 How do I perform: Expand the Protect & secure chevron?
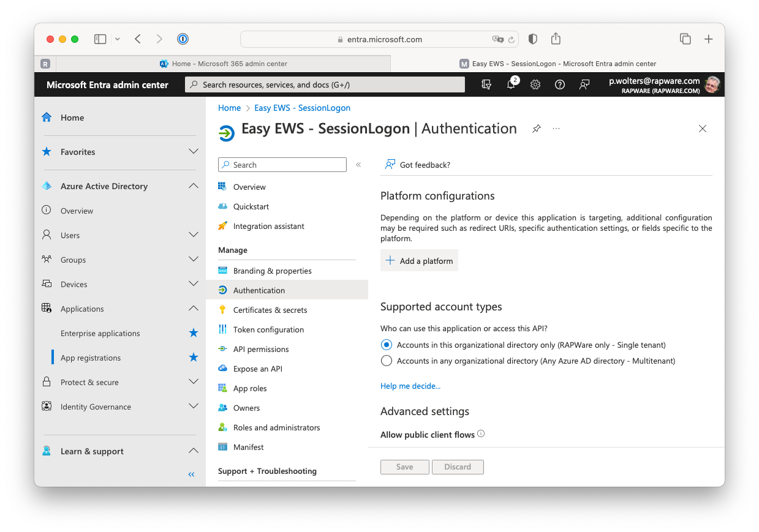pos(194,382)
